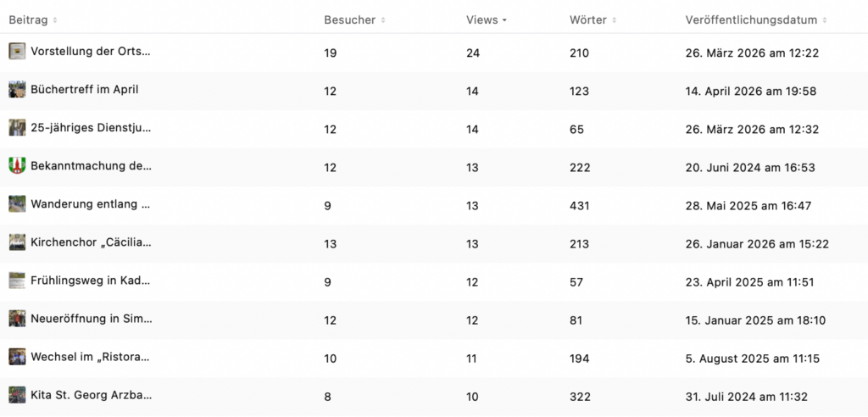
Task: Open Wanderung entlang … post link
Action: (x=91, y=205)
